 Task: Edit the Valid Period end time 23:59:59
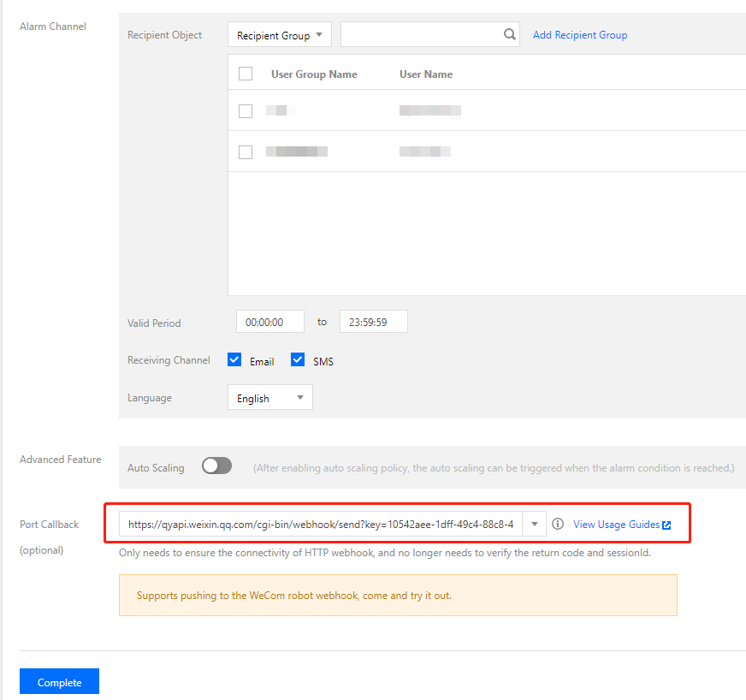(373, 322)
